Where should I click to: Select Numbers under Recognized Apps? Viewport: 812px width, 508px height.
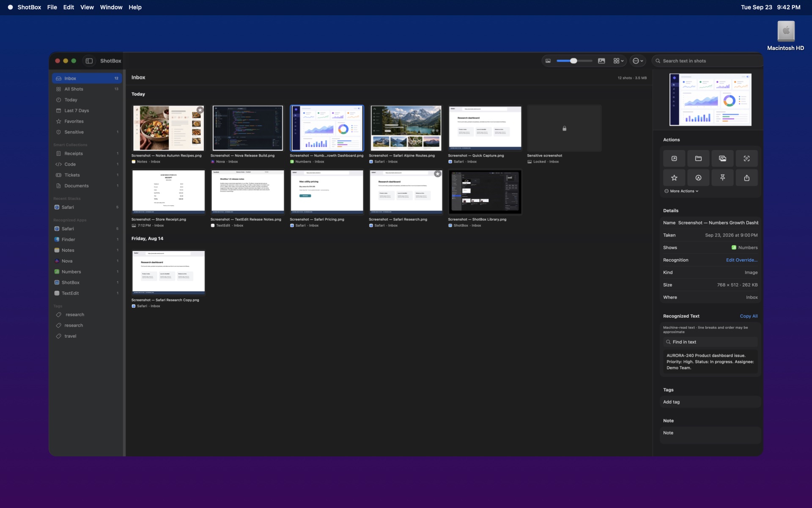pyautogui.click(x=87, y=272)
